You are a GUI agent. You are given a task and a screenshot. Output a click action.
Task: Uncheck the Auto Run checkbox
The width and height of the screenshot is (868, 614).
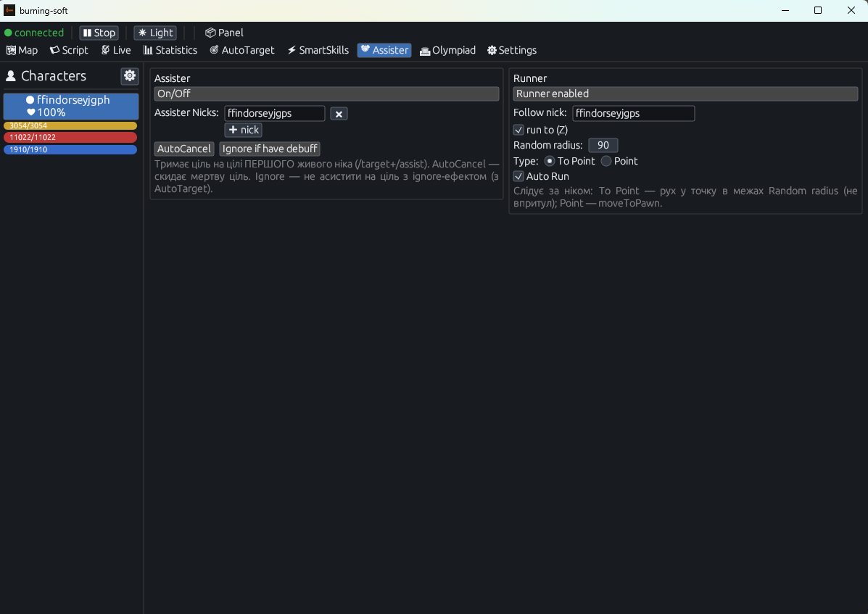pos(518,176)
